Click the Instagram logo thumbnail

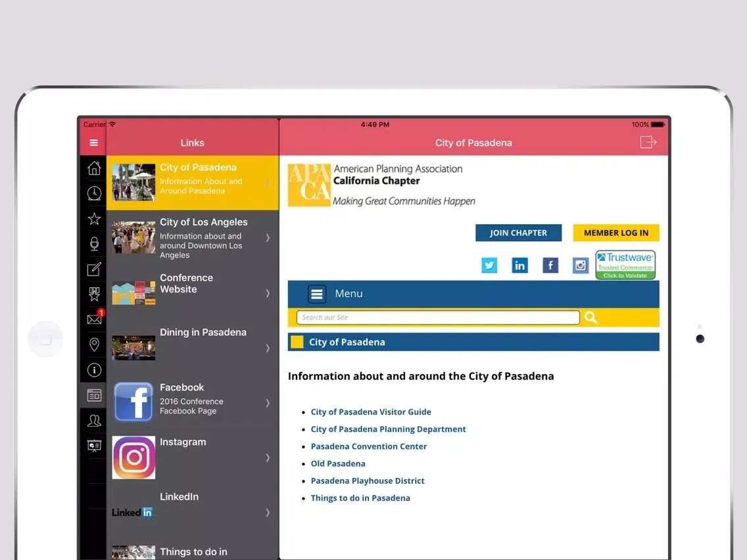click(x=133, y=457)
